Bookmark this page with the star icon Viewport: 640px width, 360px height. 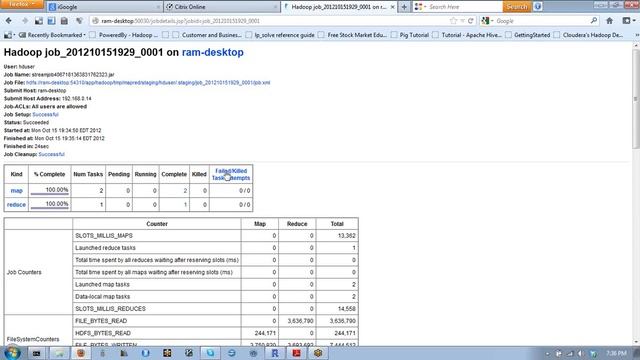[x=453, y=21]
